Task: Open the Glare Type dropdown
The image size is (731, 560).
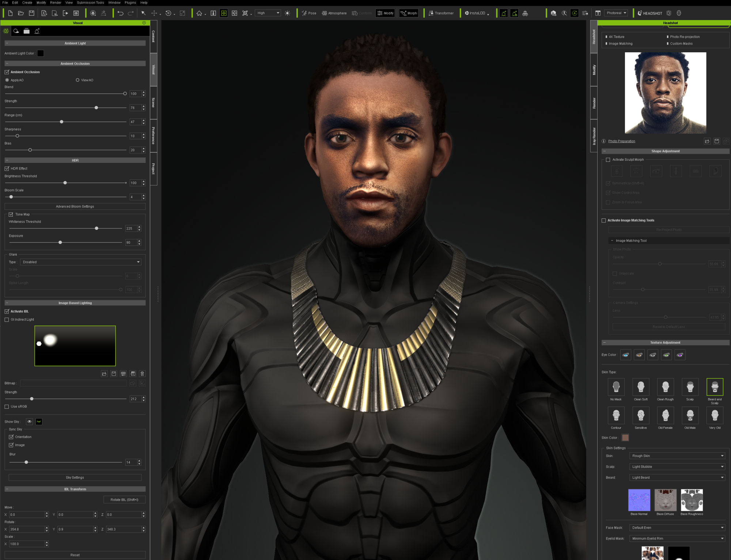Action: pyautogui.click(x=80, y=262)
